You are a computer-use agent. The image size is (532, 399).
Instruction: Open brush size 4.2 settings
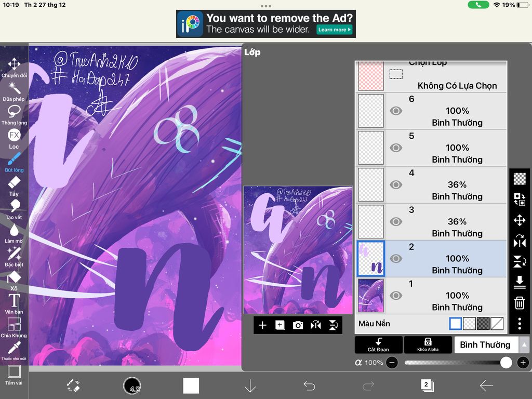pos(131,386)
